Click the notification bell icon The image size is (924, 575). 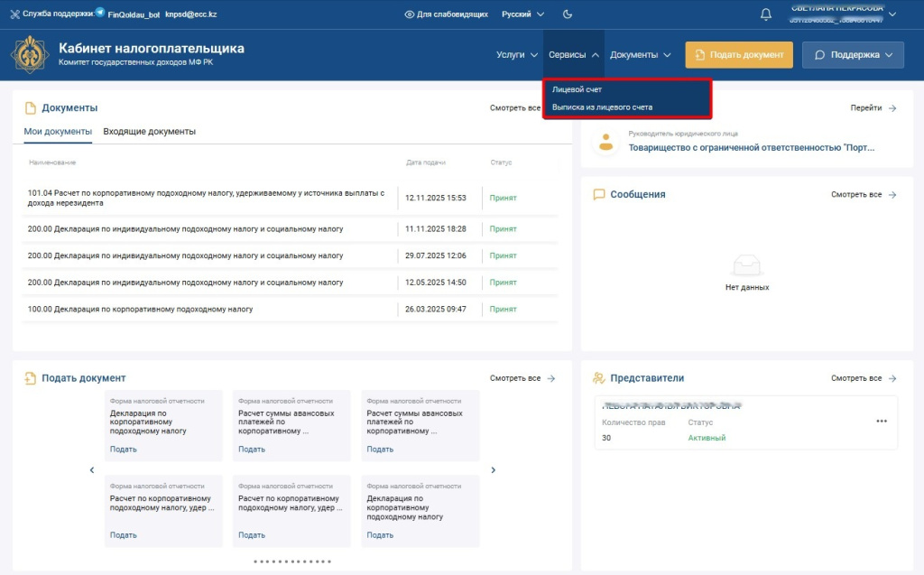[x=766, y=14]
